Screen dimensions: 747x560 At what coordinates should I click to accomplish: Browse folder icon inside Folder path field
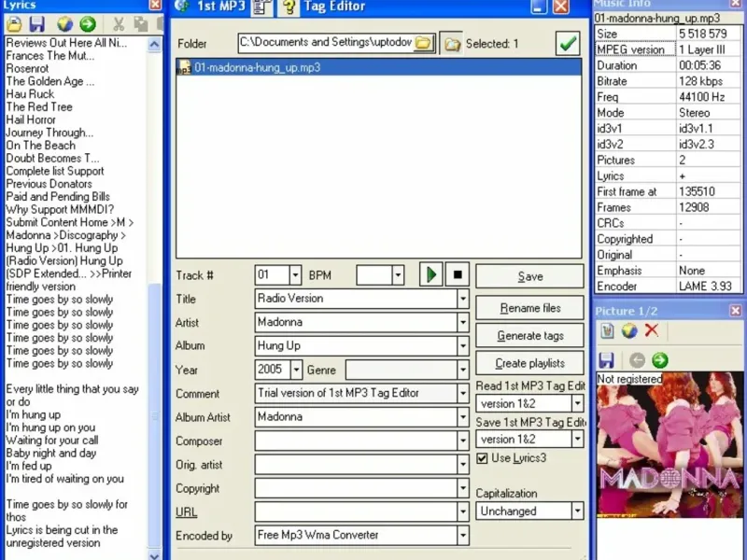(424, 43)
